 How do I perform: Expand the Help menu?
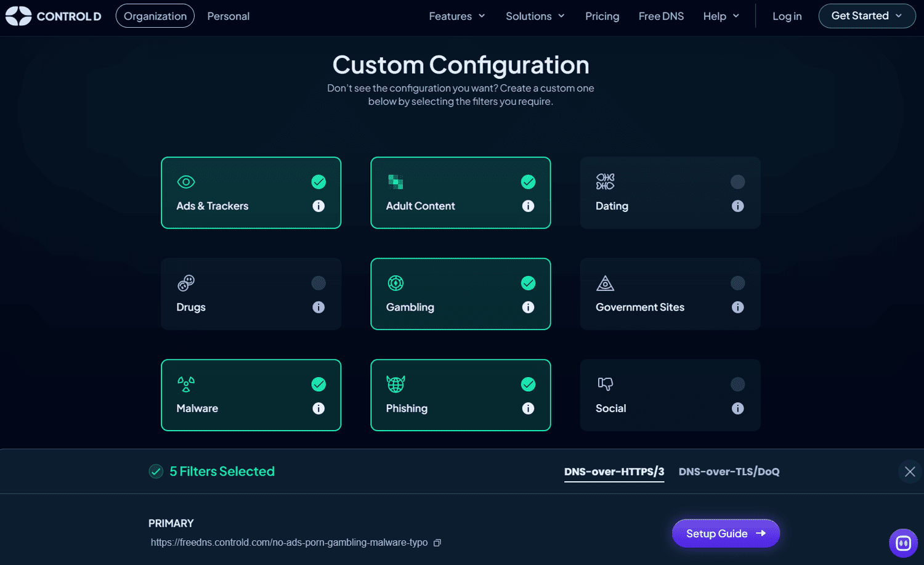(721, 16)
